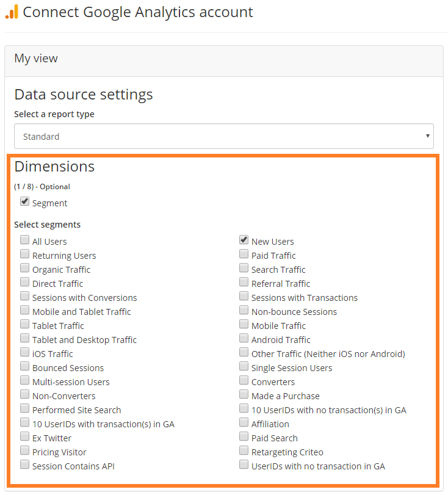The width and height of the screenshot is (448, 495).
Task: Click the Google Analytics logo icon
Action: coord(12,12)
